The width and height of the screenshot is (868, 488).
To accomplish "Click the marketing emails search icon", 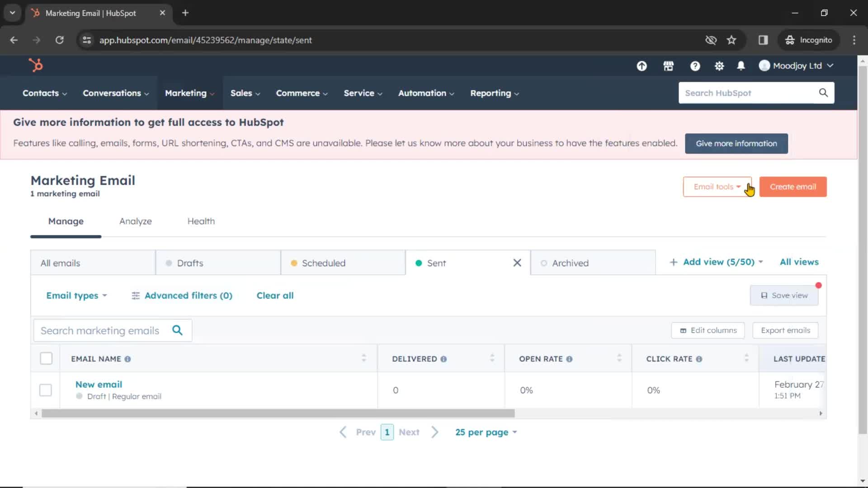I will pos(177,330).
